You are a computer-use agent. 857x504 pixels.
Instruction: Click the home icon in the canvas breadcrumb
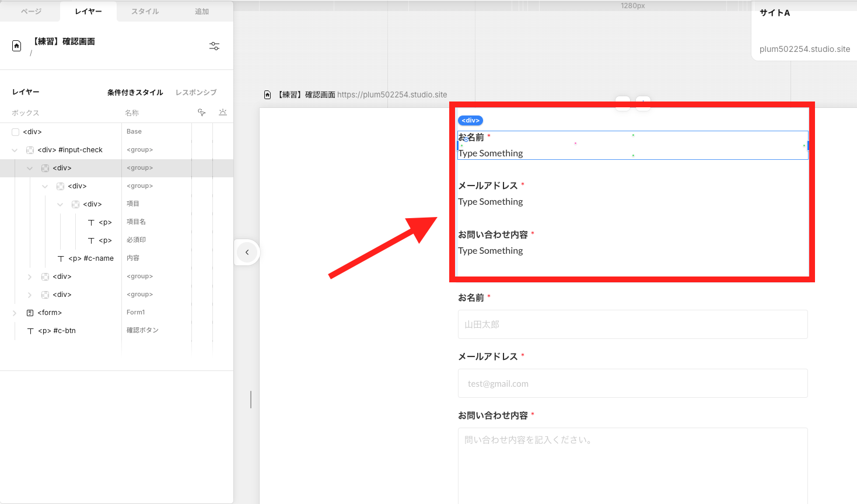(x=267, y=94)
